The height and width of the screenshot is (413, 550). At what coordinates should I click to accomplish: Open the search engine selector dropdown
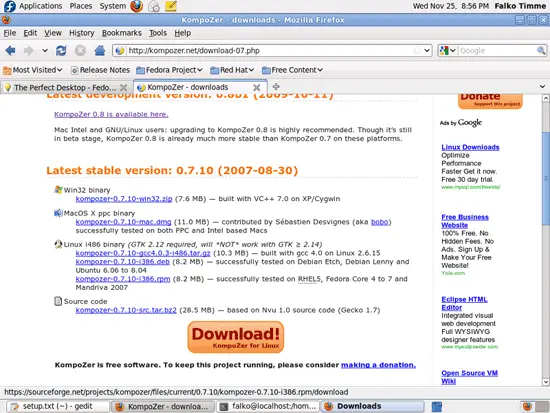coord(448,51)
